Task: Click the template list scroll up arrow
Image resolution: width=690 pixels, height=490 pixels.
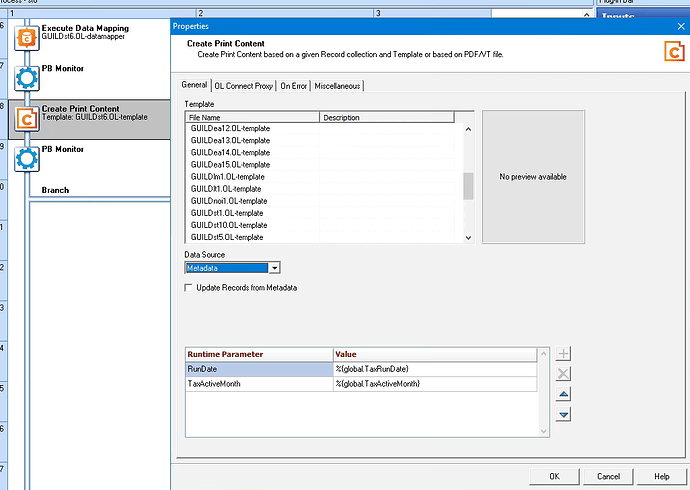Action: (x=468, y=129)
